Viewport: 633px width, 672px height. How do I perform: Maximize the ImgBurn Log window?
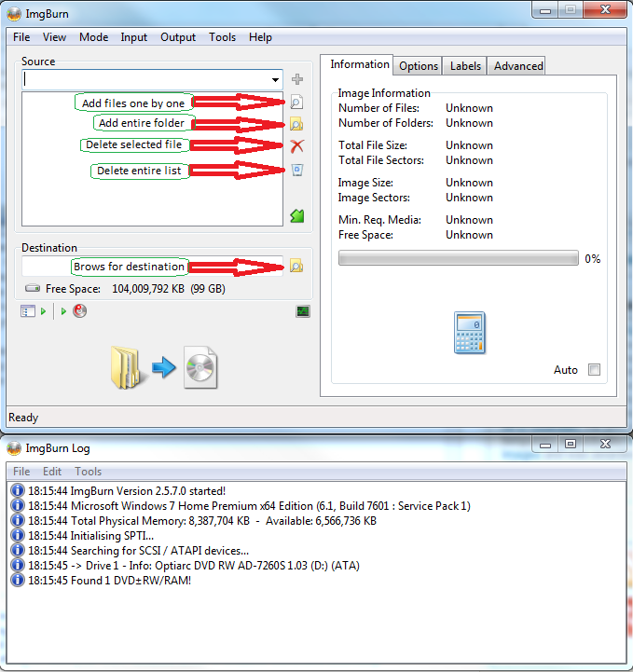point(570,445)
